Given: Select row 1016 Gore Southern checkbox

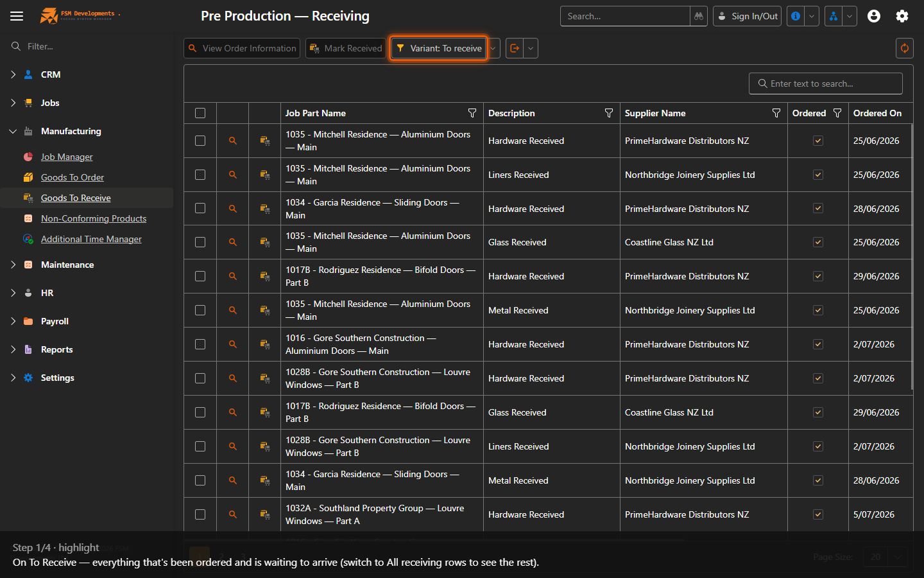Looking at the screenshot, I should 200,344.
